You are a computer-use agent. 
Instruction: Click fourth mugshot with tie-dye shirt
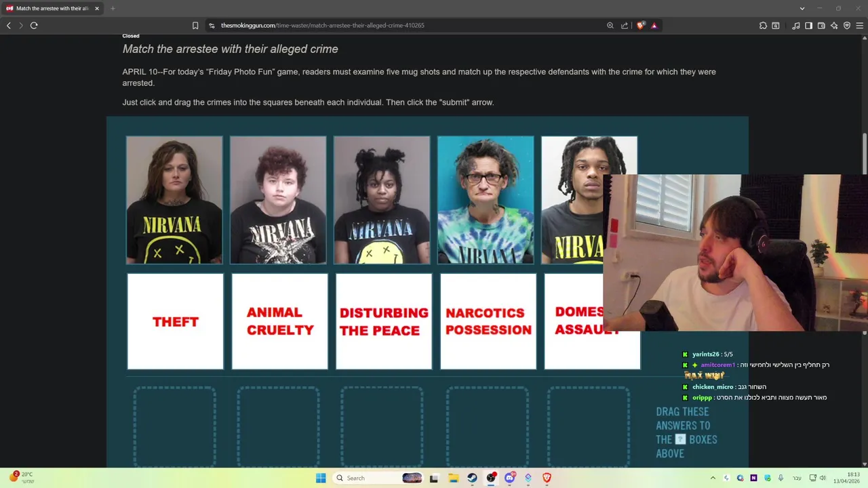(486, 200)
